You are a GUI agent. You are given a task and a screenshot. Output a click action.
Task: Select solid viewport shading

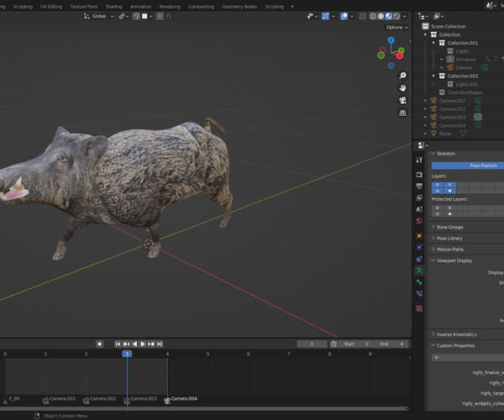coord(381,16)
